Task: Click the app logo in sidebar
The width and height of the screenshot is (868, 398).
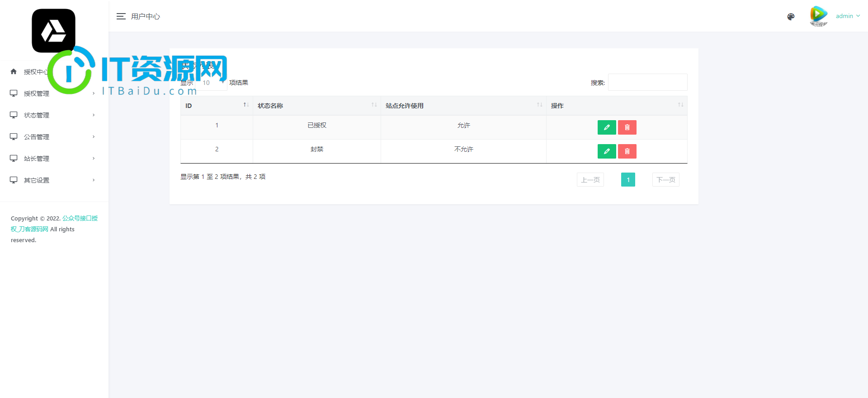Action: coord(54,30)
